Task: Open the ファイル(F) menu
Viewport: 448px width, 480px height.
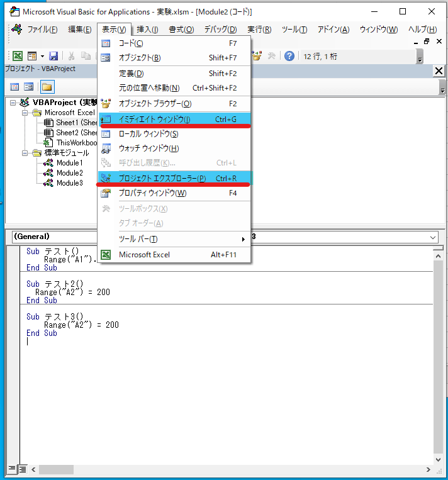Action: pos(42,30)
